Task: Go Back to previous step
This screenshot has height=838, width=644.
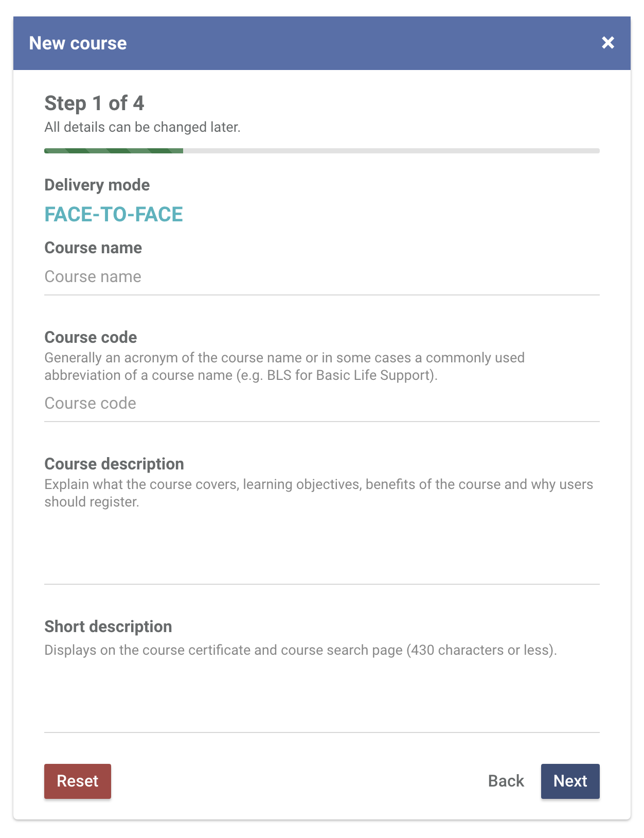Action: [506, 781]
